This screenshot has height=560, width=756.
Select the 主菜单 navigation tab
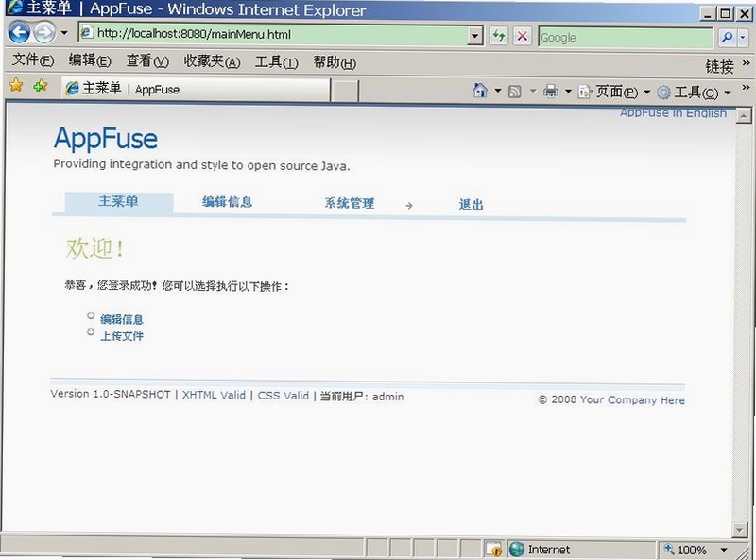pos(119,201)
